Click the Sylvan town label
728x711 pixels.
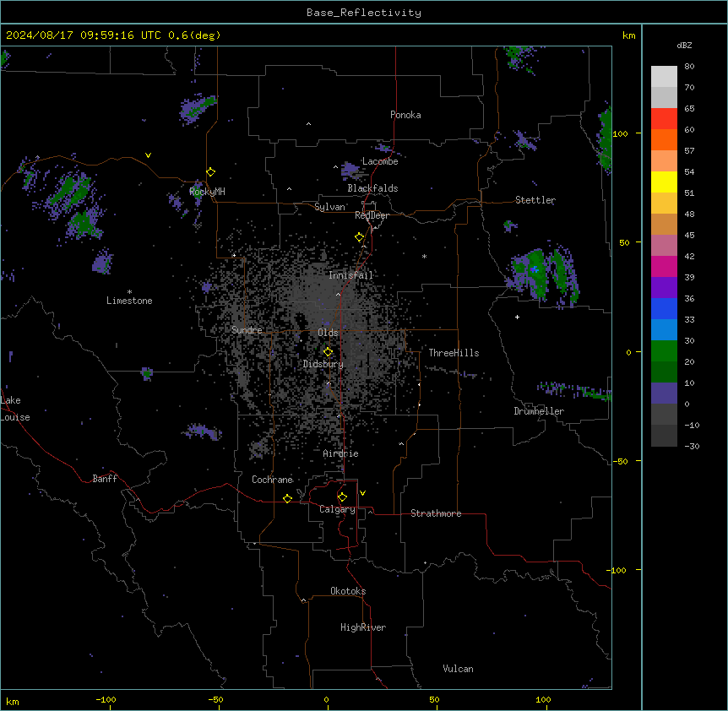pos(329,207)
